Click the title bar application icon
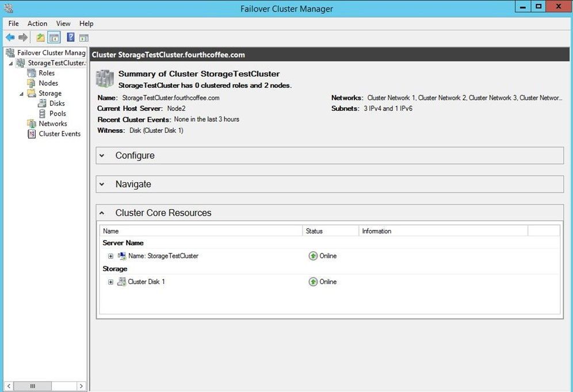Screen dimensions: 573x392 click(9, 8)
